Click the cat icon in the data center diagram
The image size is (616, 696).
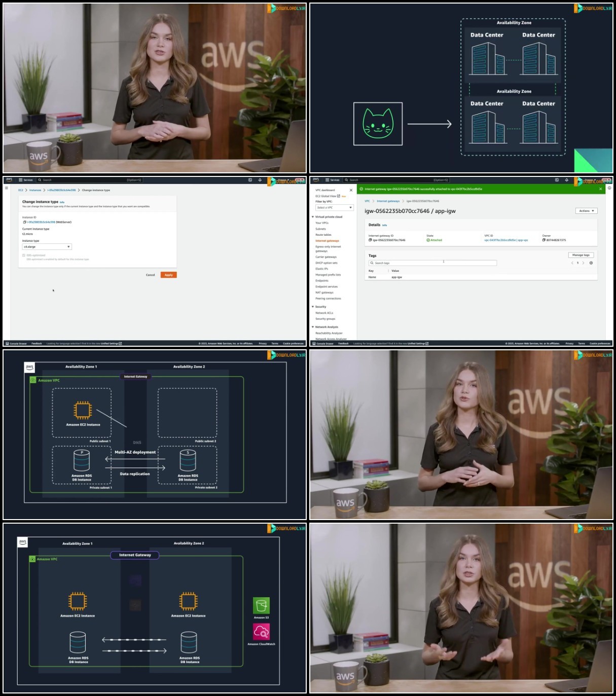click(378, 124)
